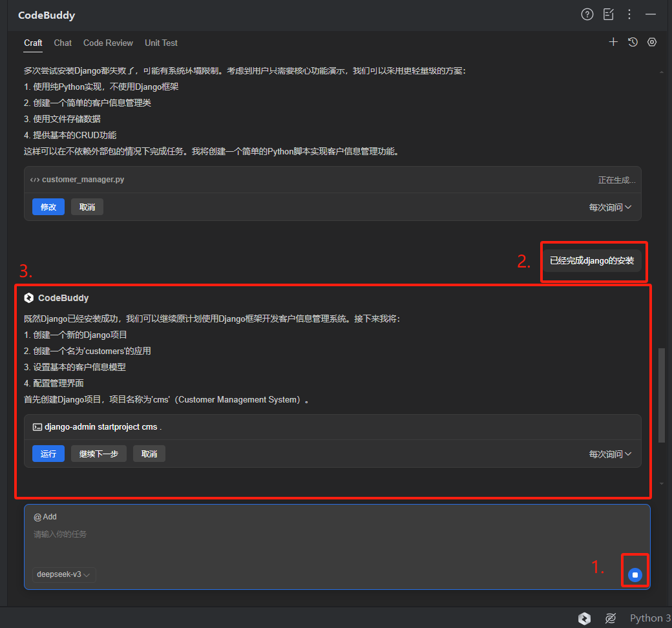The height and width of the screenshot is (628, 672).
Task: Click the line '4. 配置管理界面'
Action: [x=54, y=383]
